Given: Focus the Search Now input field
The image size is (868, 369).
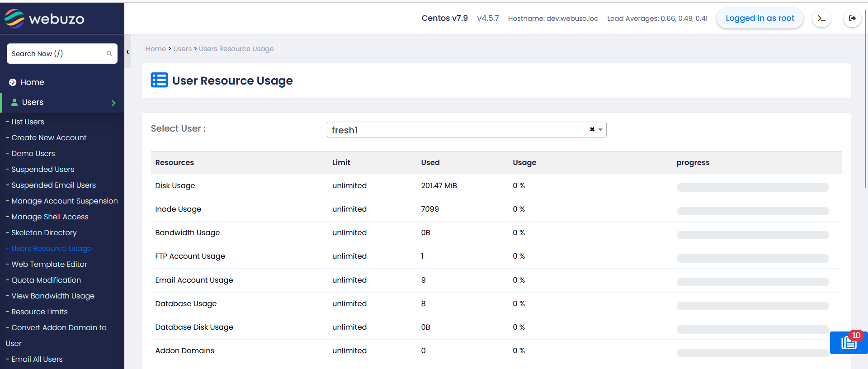Looking at the screenshot, I should (57, 54).
